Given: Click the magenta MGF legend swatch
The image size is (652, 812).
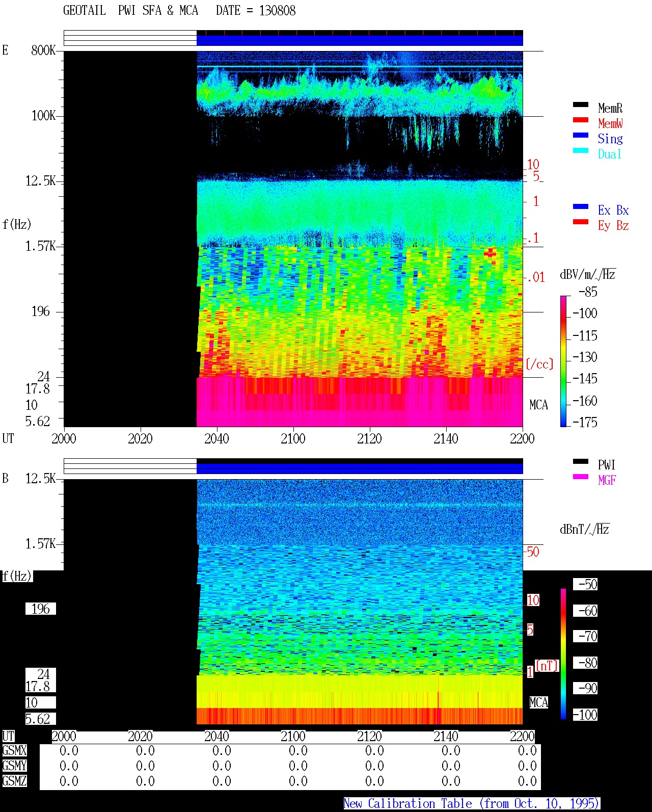Looking at the screenshot, I should [581, 477].
